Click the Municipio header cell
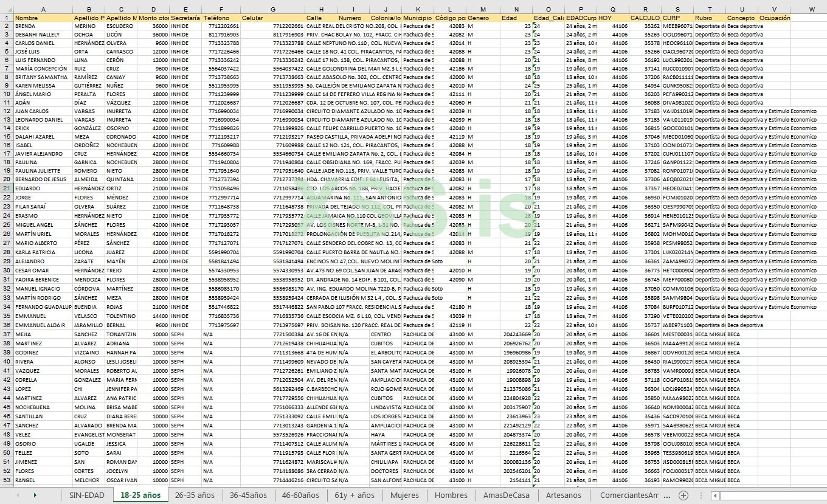 (418, 18)
